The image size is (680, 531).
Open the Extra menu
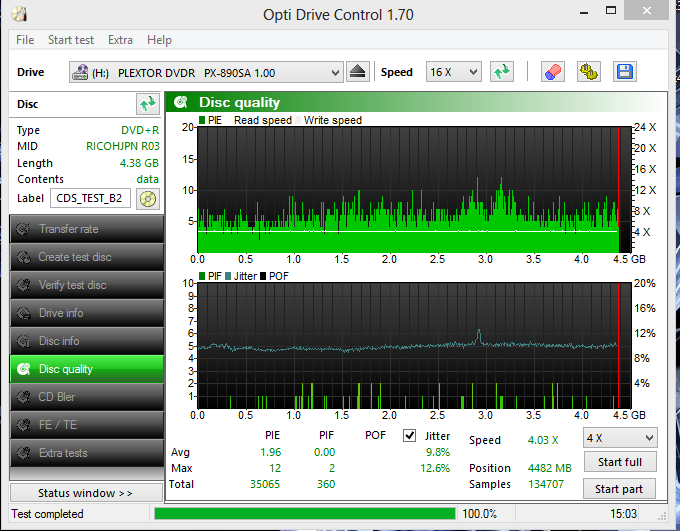click(120, 40)
